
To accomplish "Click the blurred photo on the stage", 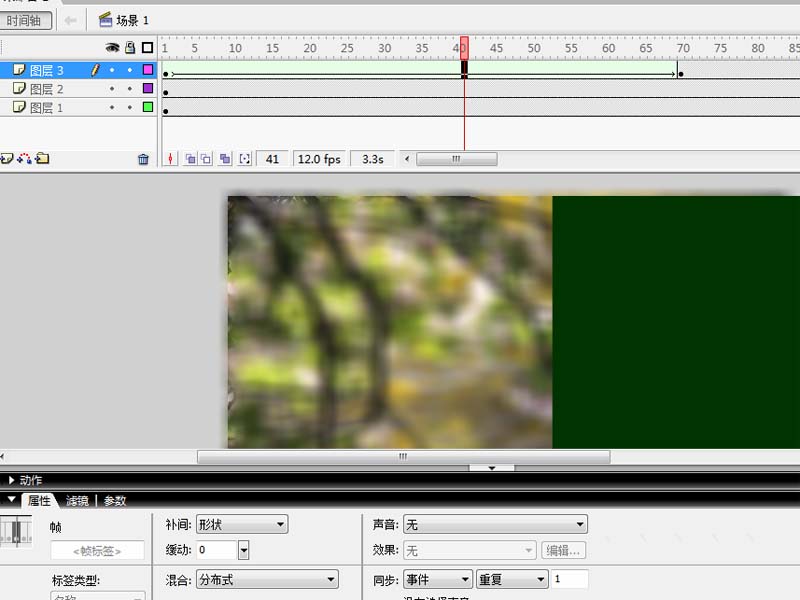I will point(390,322).
